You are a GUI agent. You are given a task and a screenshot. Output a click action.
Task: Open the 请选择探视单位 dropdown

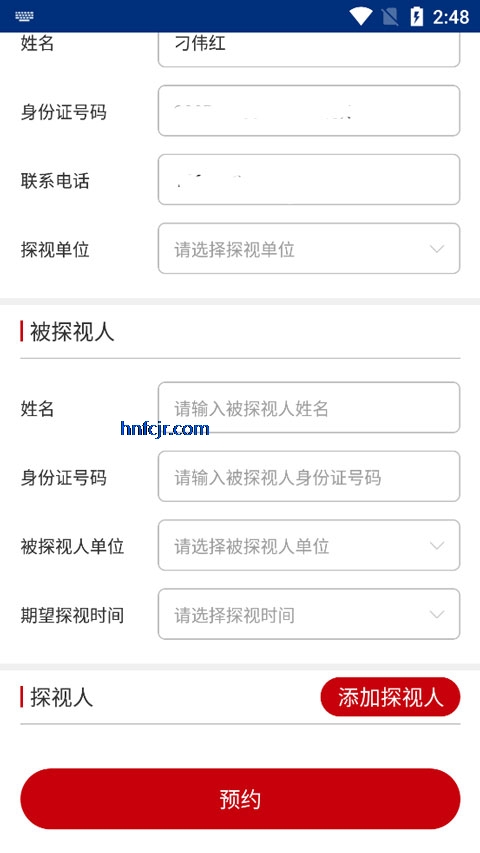(309, 249)
